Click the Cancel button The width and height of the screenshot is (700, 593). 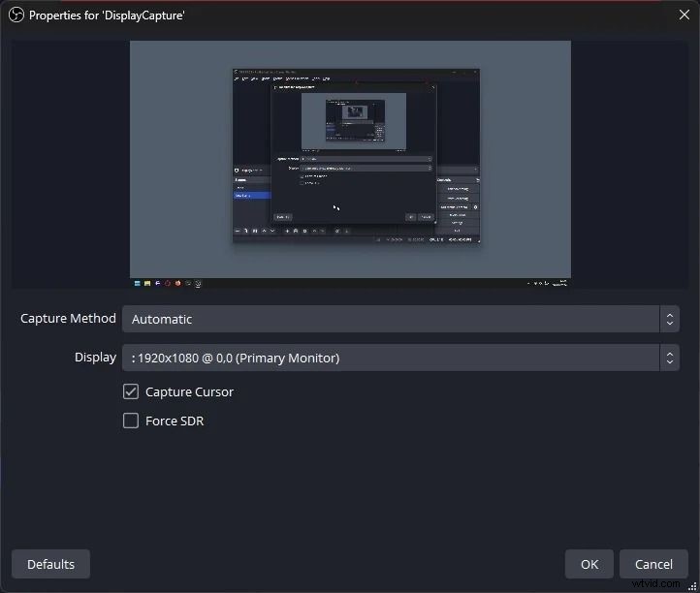tap(653, 564)
